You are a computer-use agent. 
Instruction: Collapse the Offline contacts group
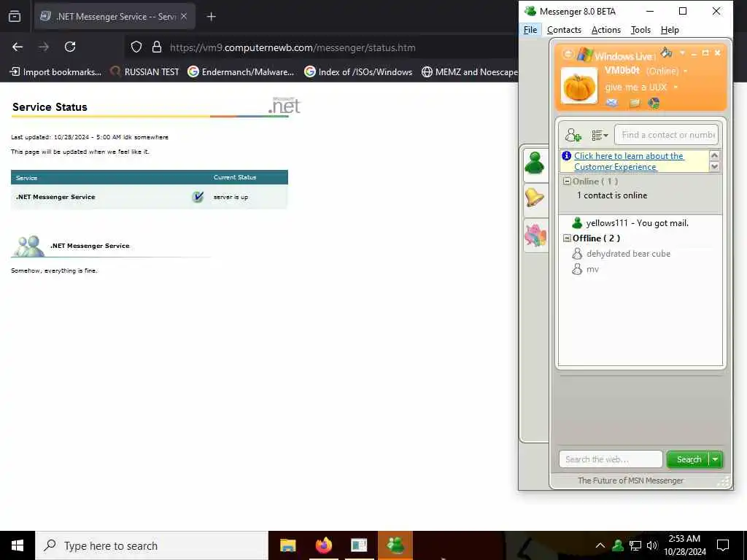567,238
